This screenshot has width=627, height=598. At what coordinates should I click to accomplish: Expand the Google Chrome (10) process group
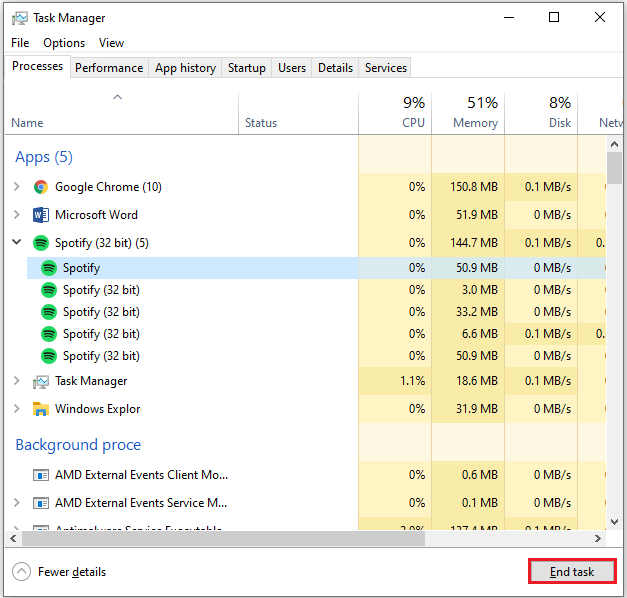16,186
